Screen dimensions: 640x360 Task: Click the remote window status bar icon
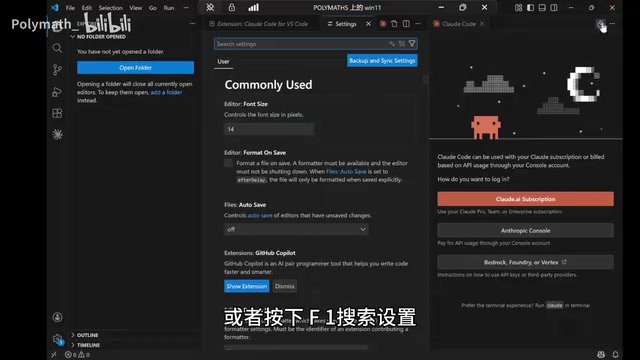54,355
